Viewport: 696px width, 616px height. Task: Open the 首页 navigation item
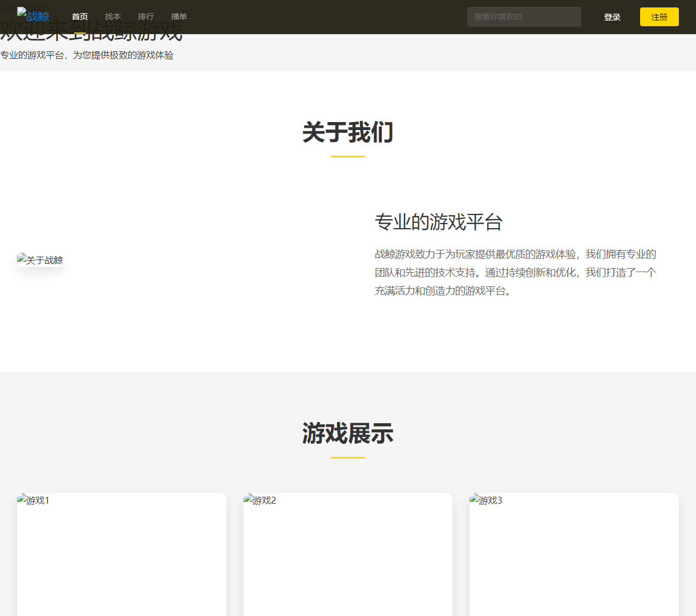pyautogui.click(x=80, y=17)
